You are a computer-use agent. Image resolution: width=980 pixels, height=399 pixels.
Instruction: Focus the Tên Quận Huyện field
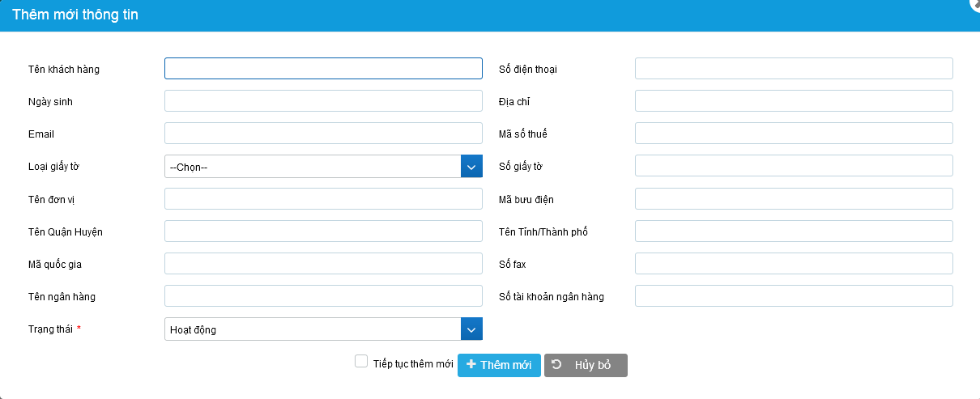(x=323, y=231)
